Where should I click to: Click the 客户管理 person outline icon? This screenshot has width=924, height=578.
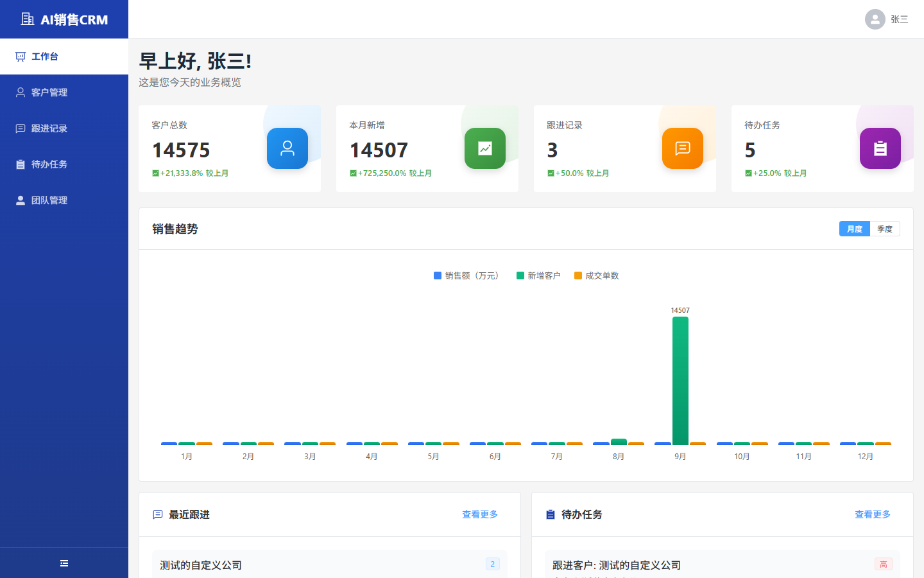click(21, 92)
